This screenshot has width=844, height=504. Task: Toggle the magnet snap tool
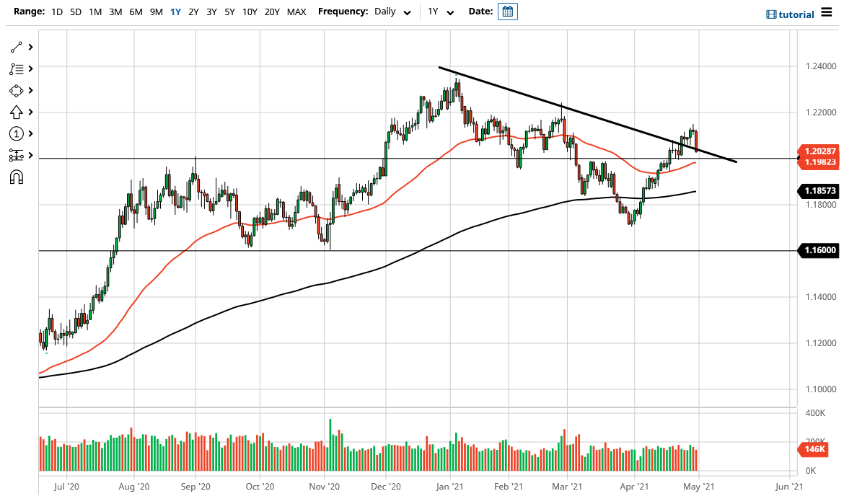16,177
